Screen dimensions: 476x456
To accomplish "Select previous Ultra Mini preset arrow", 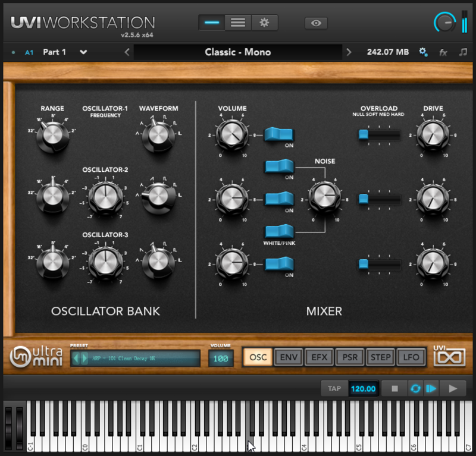I will [x=76, y=358].
